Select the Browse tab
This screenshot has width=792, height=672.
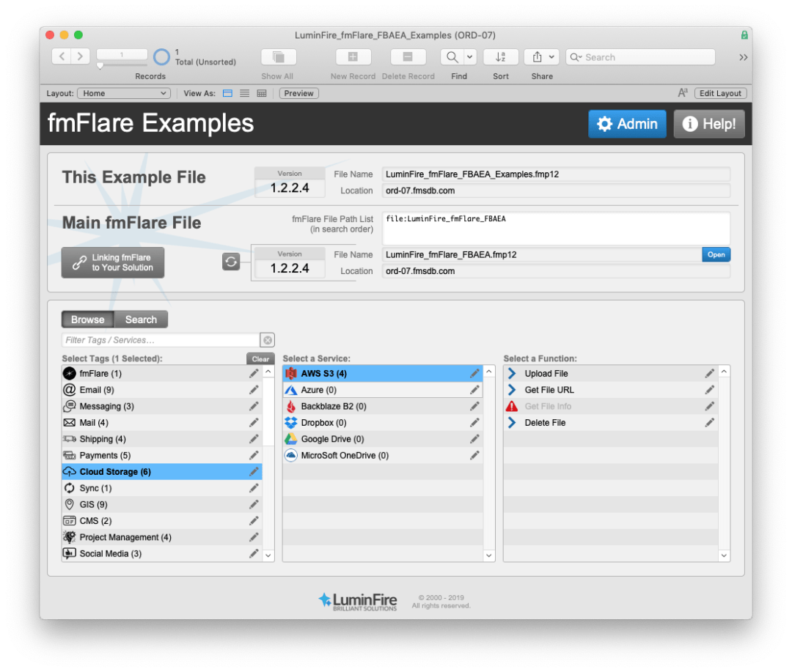click(88, 320)
